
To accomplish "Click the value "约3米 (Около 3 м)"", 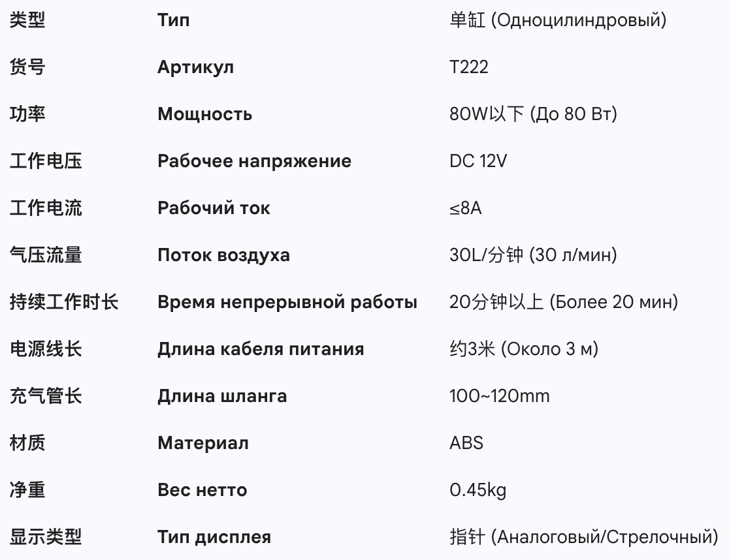I will point(524,349).
